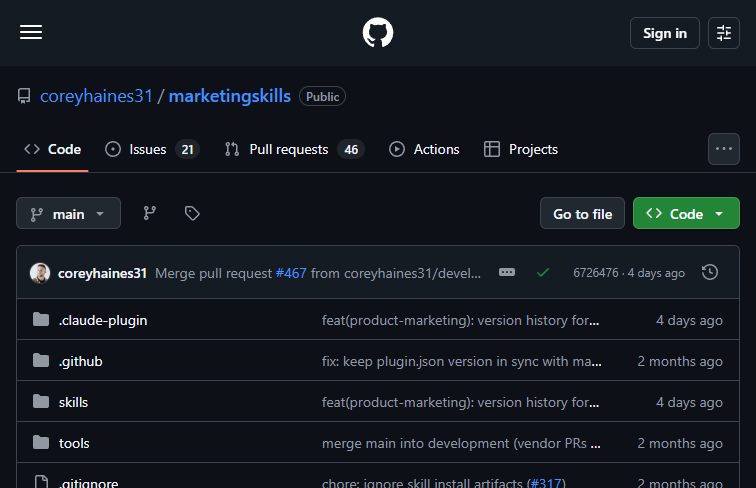The height and width of the screenshot is (488, 756).
Task: Click '2 months ago' in .github row
Action: tap(680, 361)
